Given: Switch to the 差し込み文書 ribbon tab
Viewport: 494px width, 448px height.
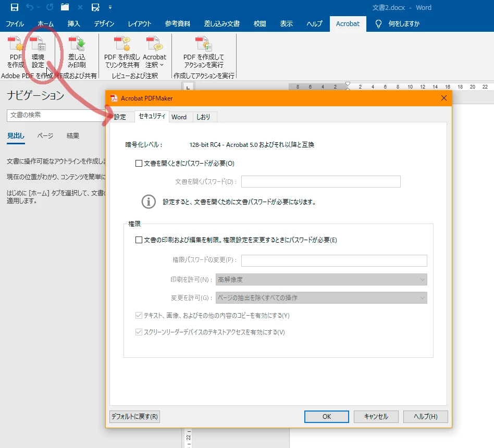Looking at the screenshot, I should pyautogui.click(x=222, y=24).
